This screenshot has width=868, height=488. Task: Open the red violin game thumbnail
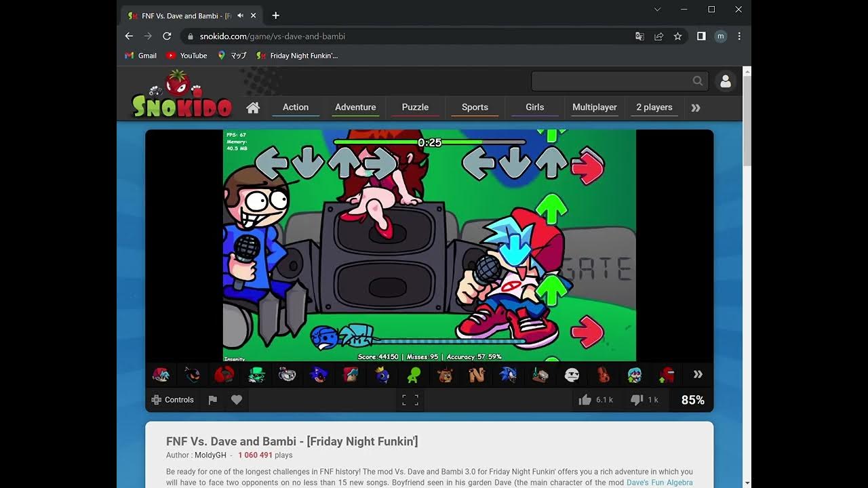(604, 374)
